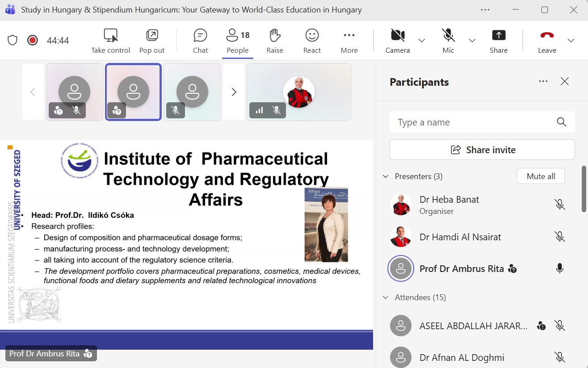Open the Chat panel

200,41
